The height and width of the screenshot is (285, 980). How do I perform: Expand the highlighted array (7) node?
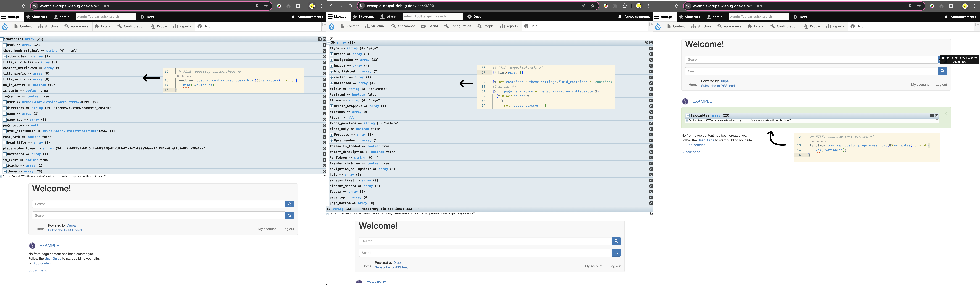[x=331, y=71]
